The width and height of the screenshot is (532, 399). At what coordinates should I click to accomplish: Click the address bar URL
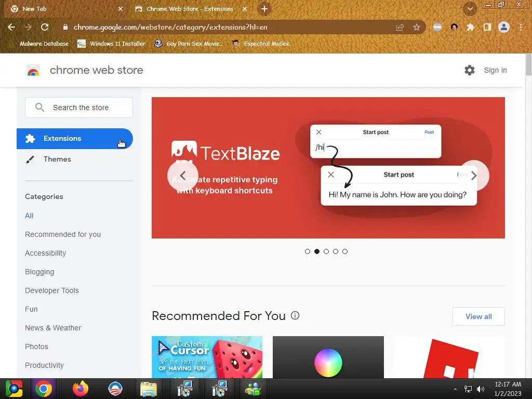[x=170, y=27]
